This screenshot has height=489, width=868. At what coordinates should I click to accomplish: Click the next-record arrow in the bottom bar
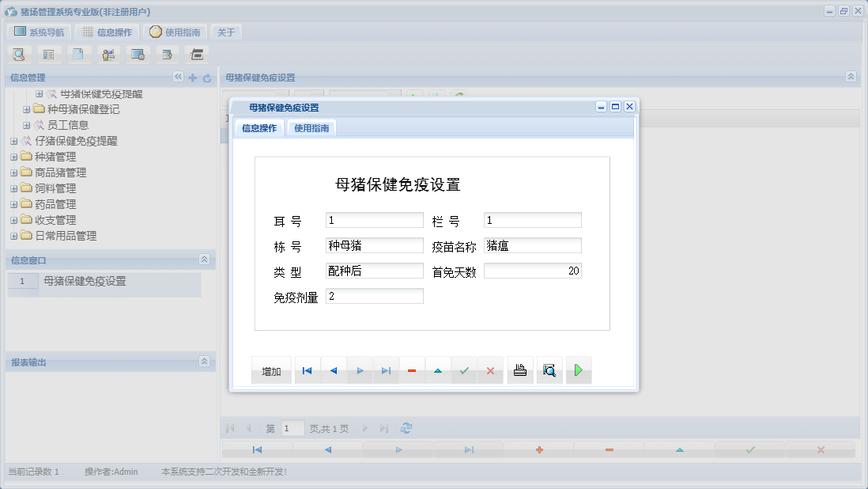point(398,449)
